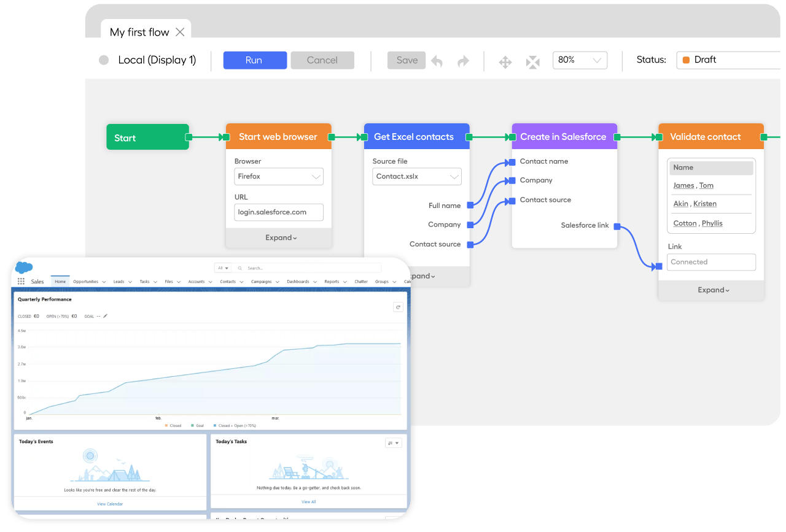This screenshot has height=532, width=786.
Task: Select the Home tab in Salesforce
Action: (60, 282)
